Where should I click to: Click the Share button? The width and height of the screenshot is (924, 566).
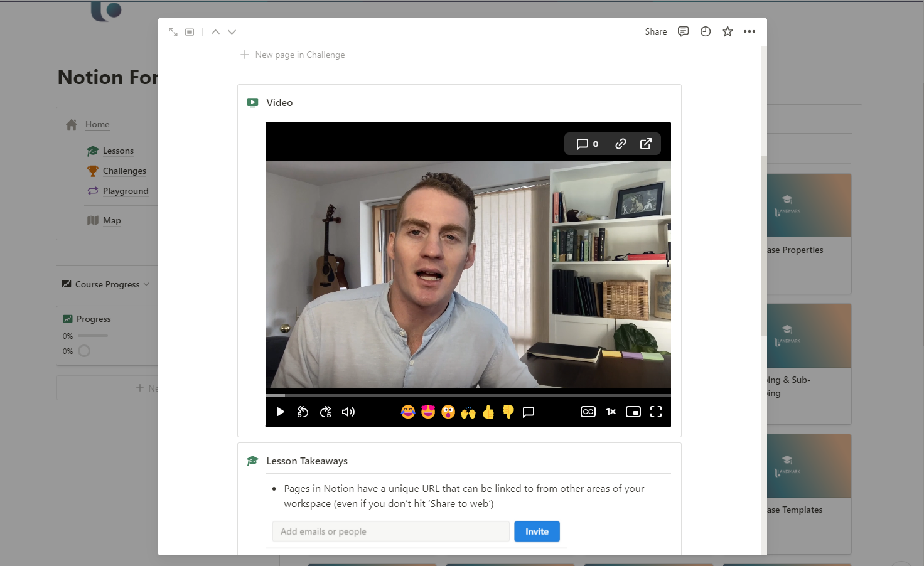coord(655,31)
